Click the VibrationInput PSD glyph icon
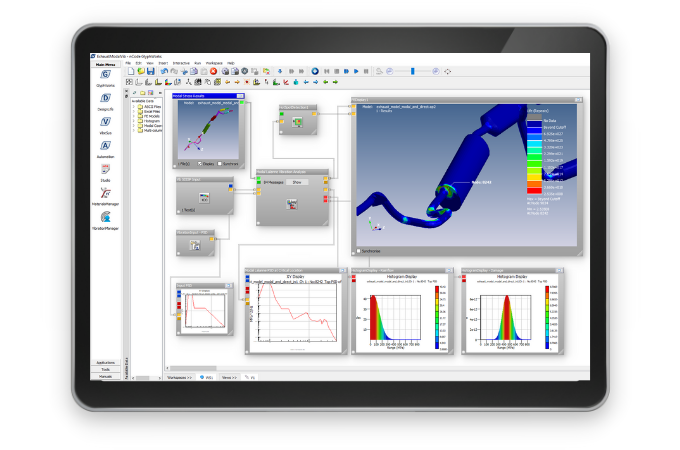 click(x=195, y=245)
